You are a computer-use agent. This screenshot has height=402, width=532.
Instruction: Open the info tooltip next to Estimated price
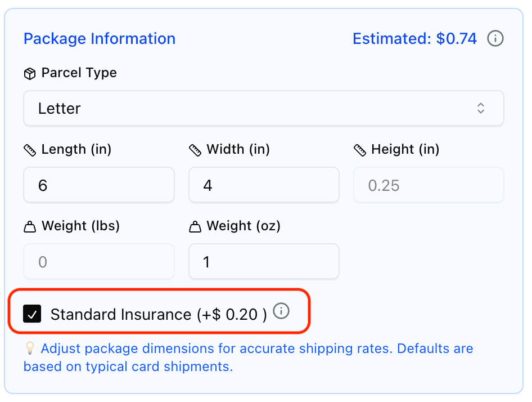pyautogui.click(x=495, y=38)
